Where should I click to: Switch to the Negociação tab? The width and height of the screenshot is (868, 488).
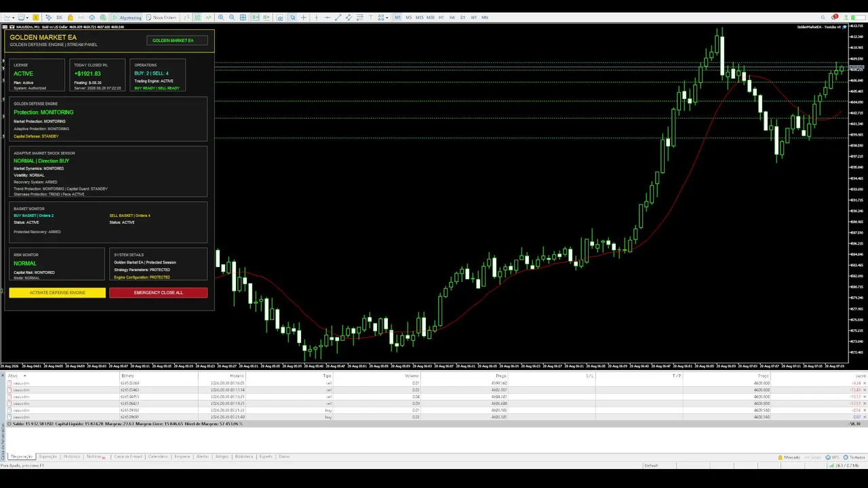click(21, 457)
